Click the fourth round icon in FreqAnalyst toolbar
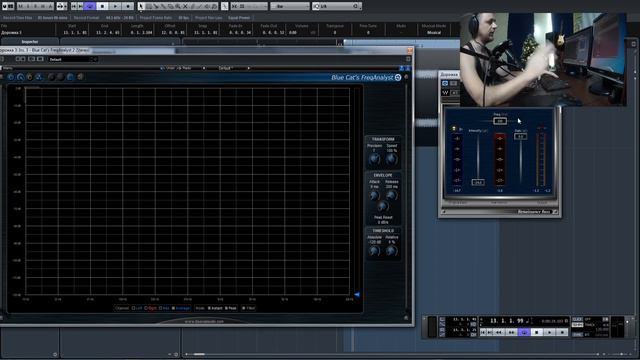 pyautogui.click(x=39, y=77)
